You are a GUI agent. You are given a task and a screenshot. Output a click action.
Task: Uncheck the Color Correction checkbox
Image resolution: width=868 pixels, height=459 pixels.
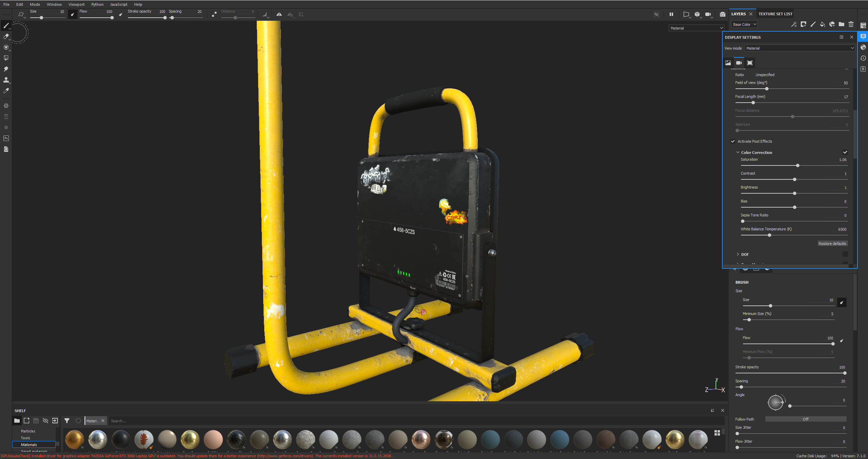pyautogui.click(x=845, y=152)
